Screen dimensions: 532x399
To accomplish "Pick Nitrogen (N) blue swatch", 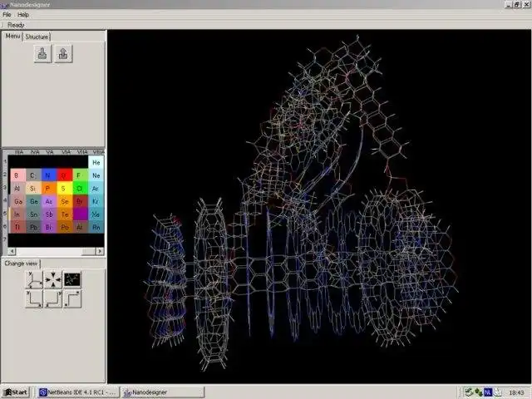I will click(x=48, y=175).
